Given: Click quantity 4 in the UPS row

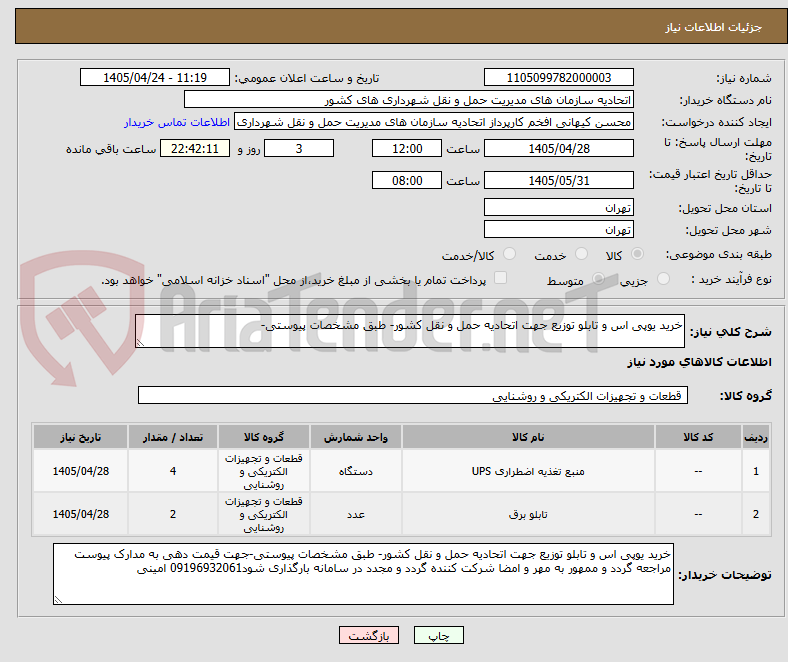Looking at the screenshot, I should [173, 471].
